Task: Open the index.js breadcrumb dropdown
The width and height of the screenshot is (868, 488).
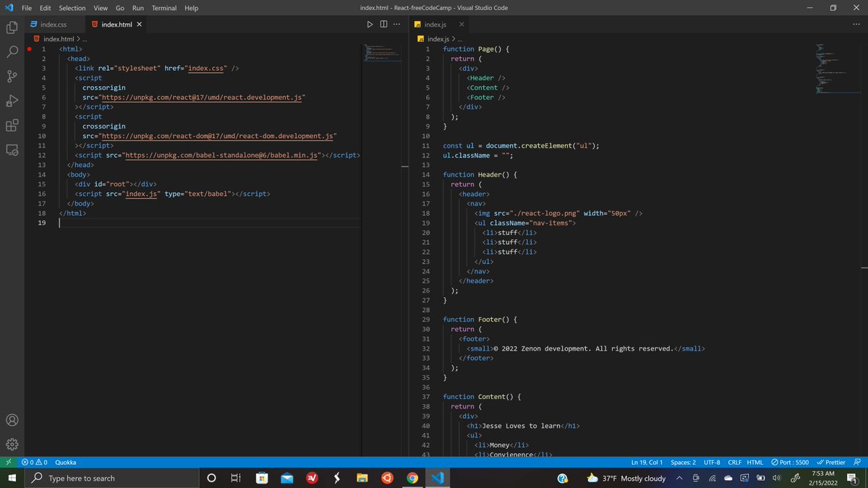Action: point(438,39)
